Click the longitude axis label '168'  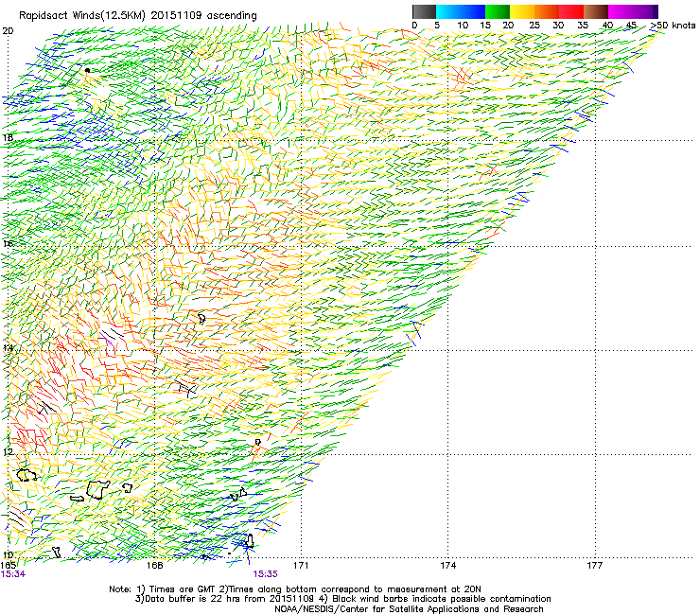point(154,566)
